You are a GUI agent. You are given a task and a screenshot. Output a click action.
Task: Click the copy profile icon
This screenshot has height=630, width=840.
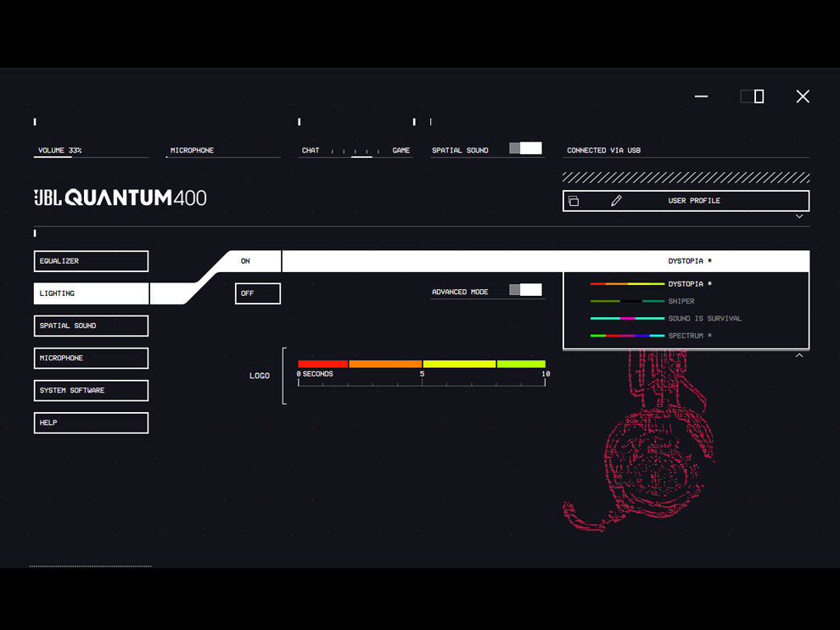point(574,201)
